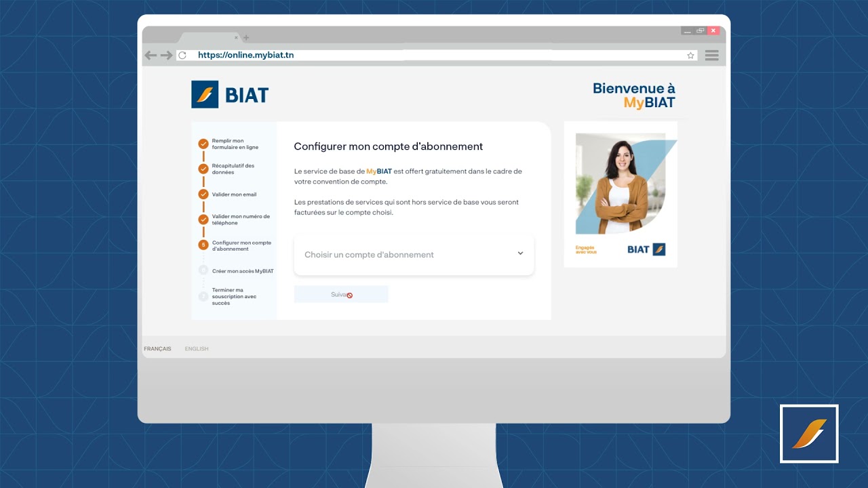Click the BIAT logo in the page header

coord(229,94)
